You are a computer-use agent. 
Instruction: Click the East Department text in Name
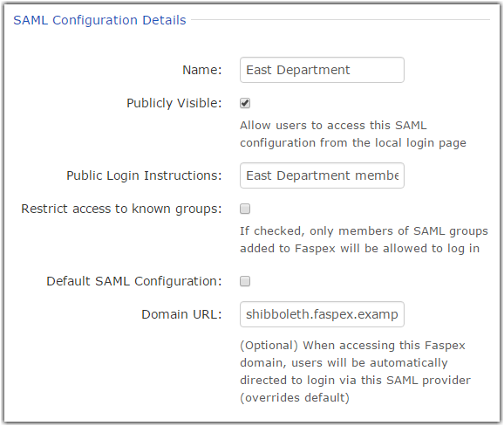click(297, 70)
